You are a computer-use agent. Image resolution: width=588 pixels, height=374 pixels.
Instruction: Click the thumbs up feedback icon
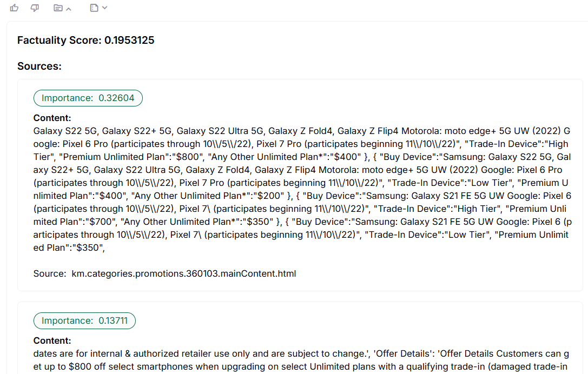[x=14, y=8]
